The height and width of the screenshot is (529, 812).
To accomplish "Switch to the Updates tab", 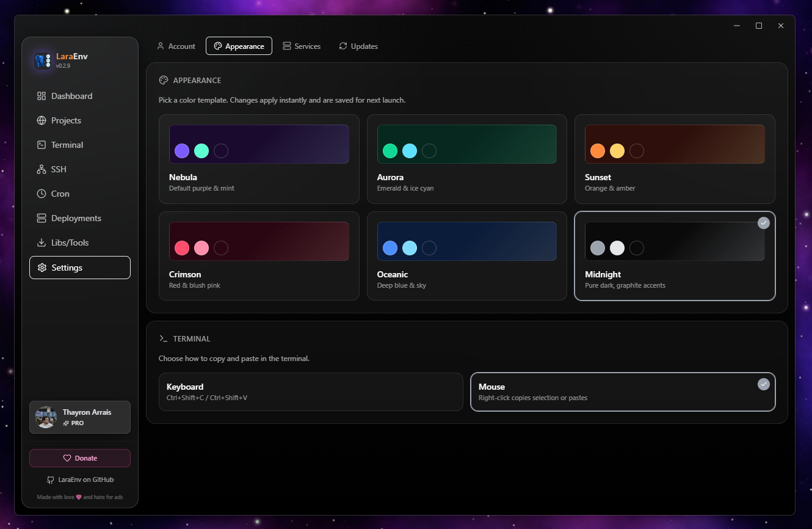I will point(358,46).
